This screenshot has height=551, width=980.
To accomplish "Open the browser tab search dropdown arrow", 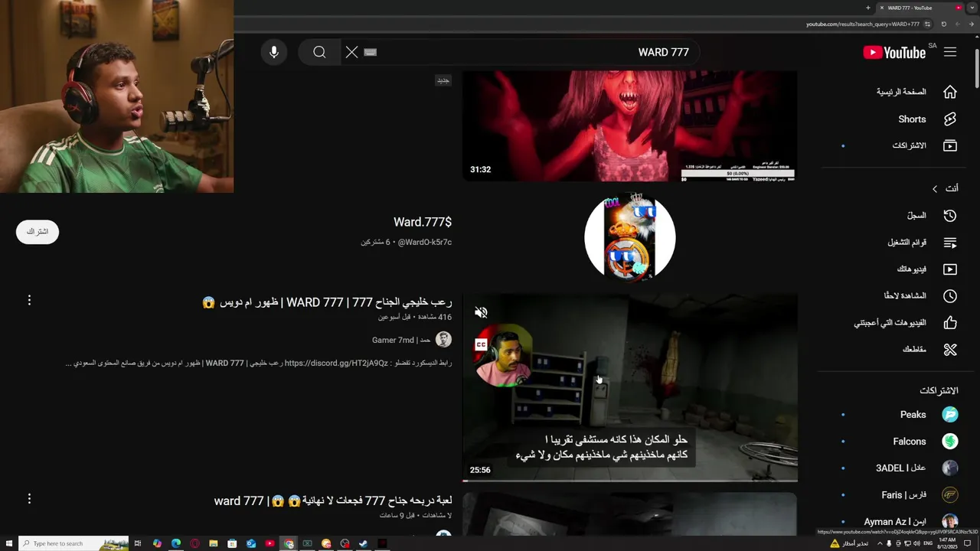I will pyautogui.click(x=972, y=8).
